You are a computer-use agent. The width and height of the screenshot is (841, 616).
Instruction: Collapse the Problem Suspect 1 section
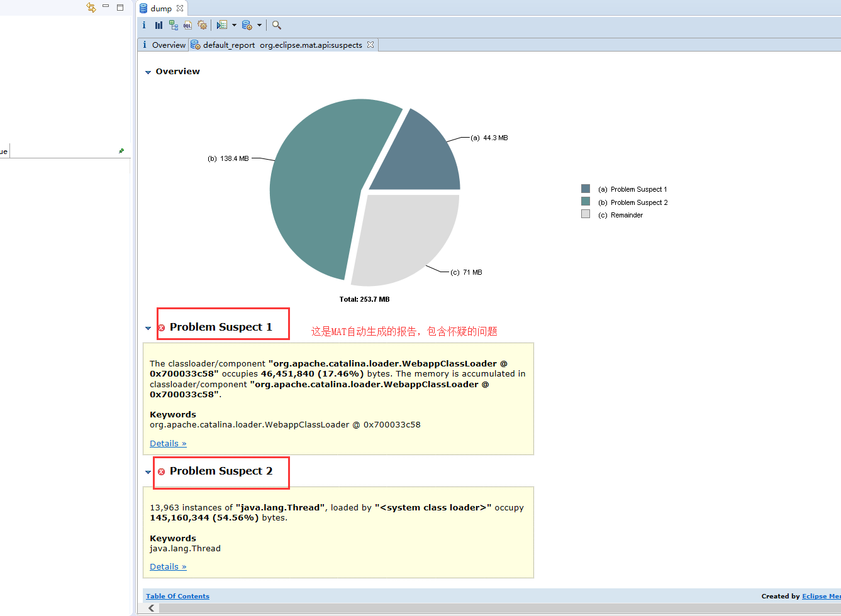(148, 328)
